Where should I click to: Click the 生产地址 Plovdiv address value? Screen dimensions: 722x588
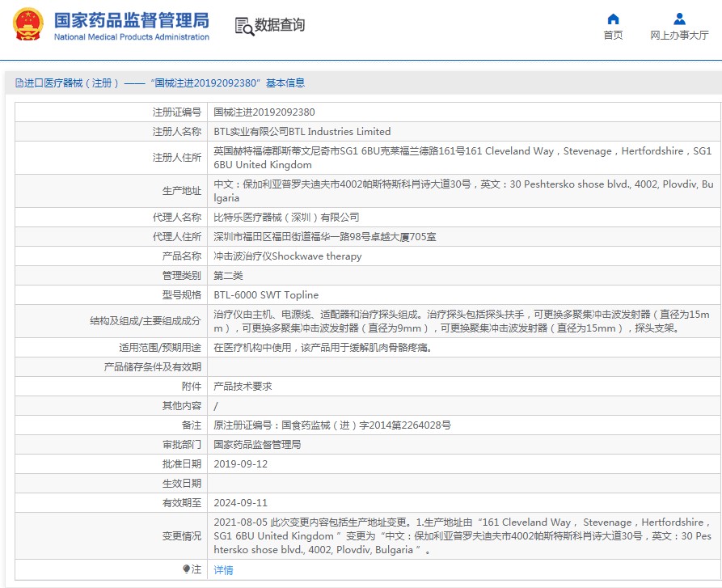pos(464,191)
